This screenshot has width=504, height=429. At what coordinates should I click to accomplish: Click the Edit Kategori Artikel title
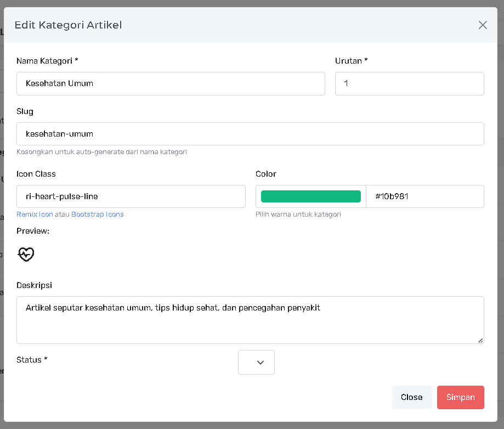(68, 25)
